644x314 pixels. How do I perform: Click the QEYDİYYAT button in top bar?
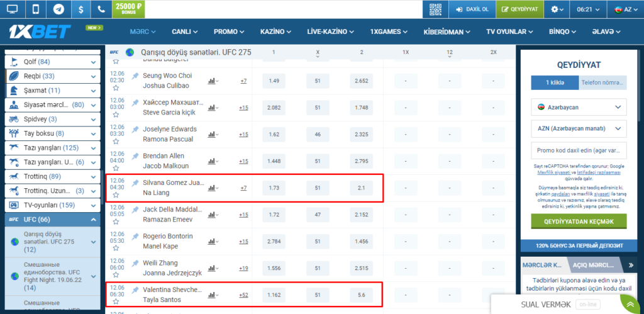click(x=520, y=9)
